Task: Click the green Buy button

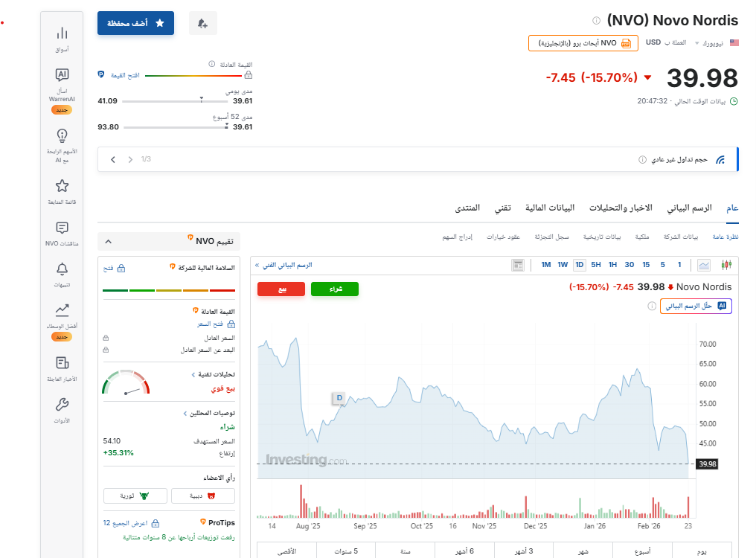Action: click(x=334, y=289)
